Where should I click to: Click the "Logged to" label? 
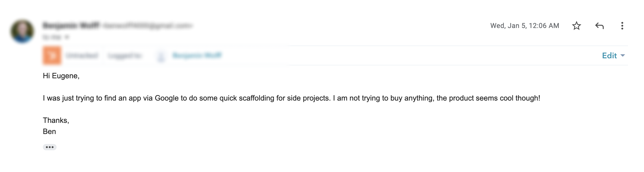[125, 56]
